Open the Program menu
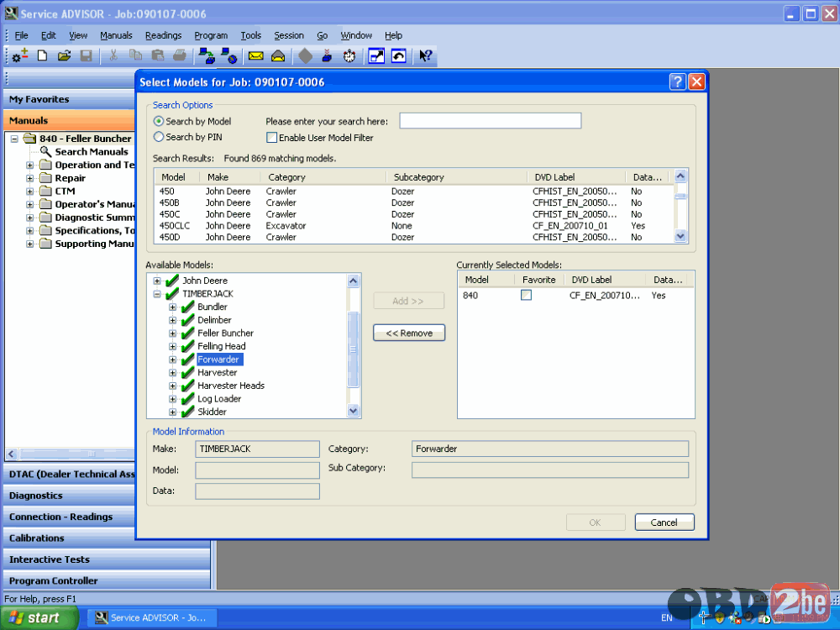The width and height of the screenshot is (840, 630). (x=211, y=35)
